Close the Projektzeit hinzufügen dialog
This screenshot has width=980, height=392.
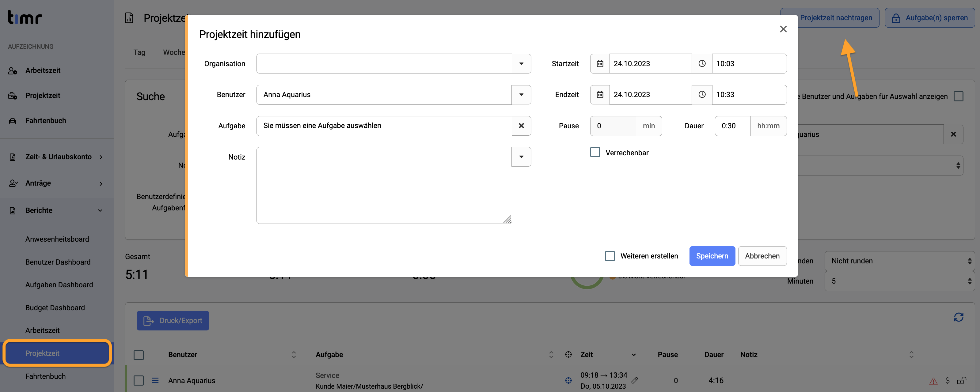tap(783, 29)
